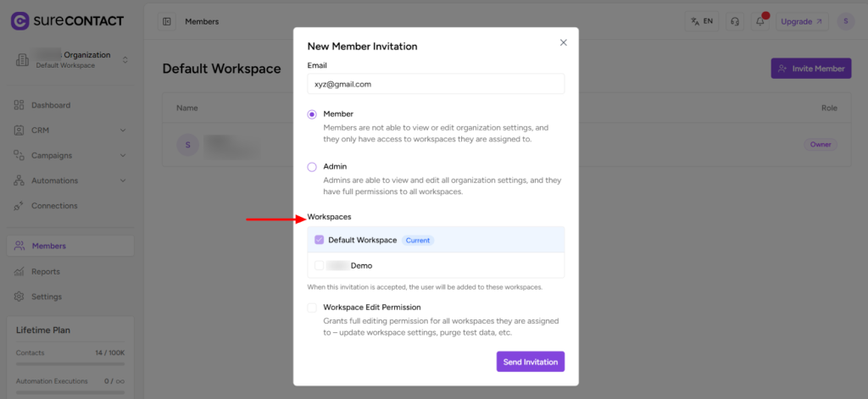
Task: Open the language selector EN icon
Action: point(701,21)
